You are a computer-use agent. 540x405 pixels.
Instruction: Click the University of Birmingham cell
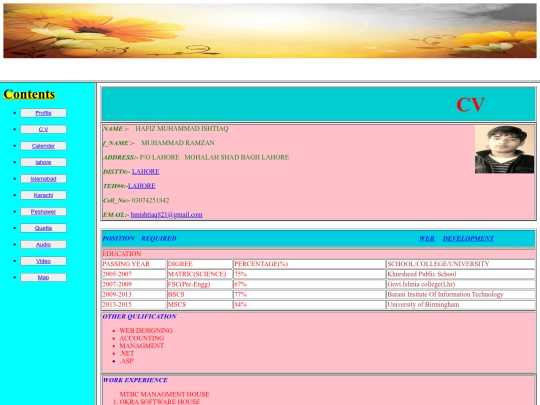point(460,305)
